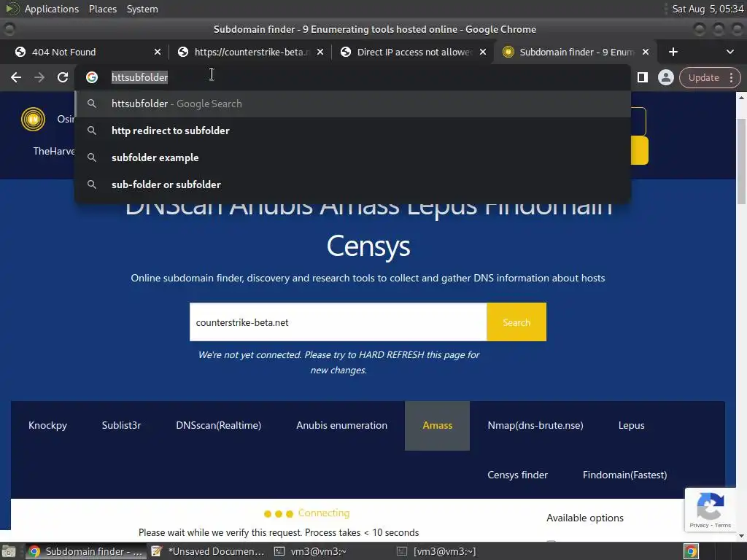Switch to vm3@vm3:~ terminal taskbar item

[x=311, y=551]
